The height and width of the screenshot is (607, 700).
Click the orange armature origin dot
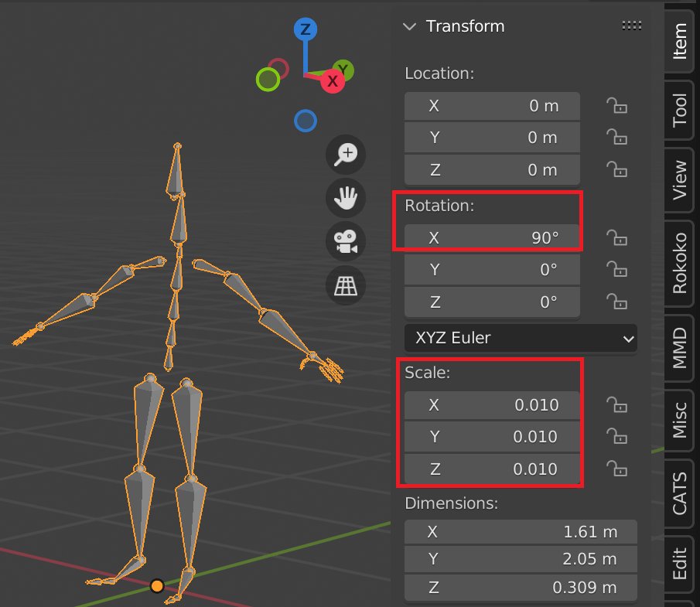click(x=157, y=585)
